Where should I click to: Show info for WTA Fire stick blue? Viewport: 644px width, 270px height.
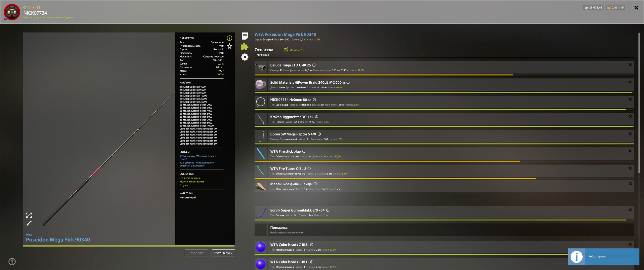(304, 151)
